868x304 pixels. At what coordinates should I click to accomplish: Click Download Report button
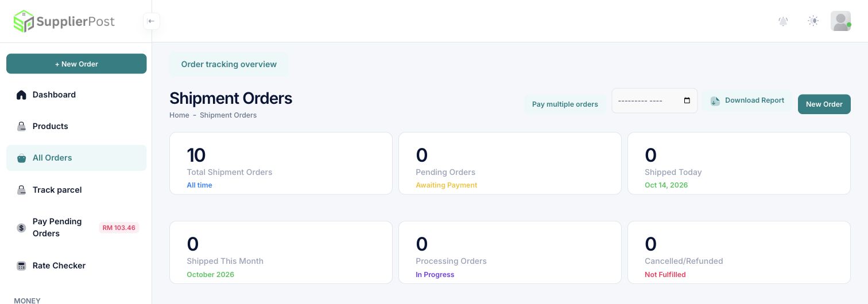(x=747, y=100)
